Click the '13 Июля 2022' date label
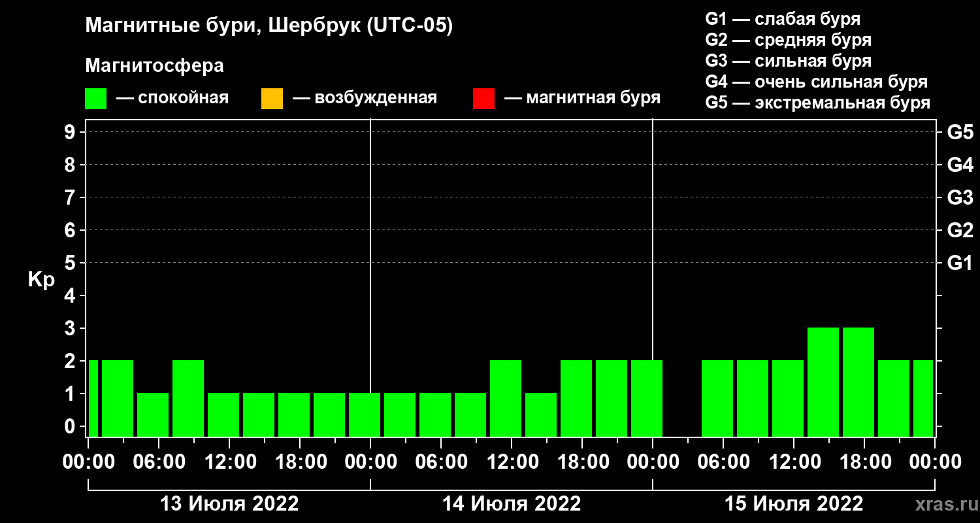The height and width of the screenshot is (523, 980). pyautogui.click(x=229, y=504)
